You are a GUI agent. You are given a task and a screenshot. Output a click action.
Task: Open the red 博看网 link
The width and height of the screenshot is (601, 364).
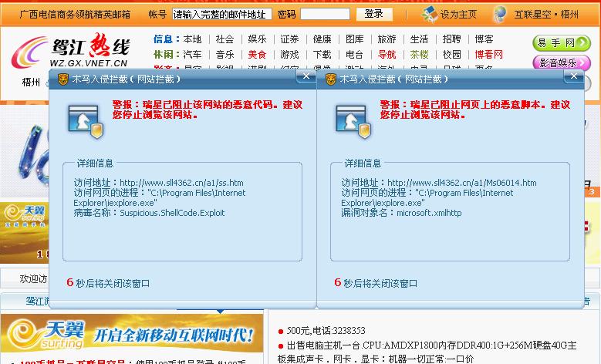coord(488,55)
